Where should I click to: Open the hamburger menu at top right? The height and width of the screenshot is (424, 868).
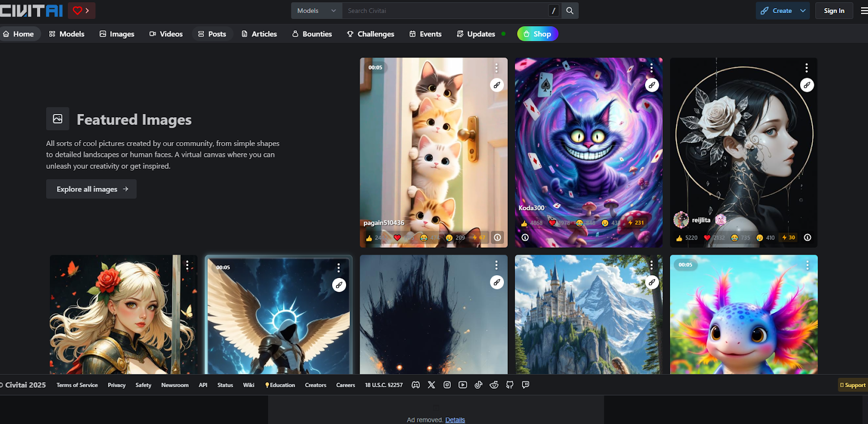864,10
